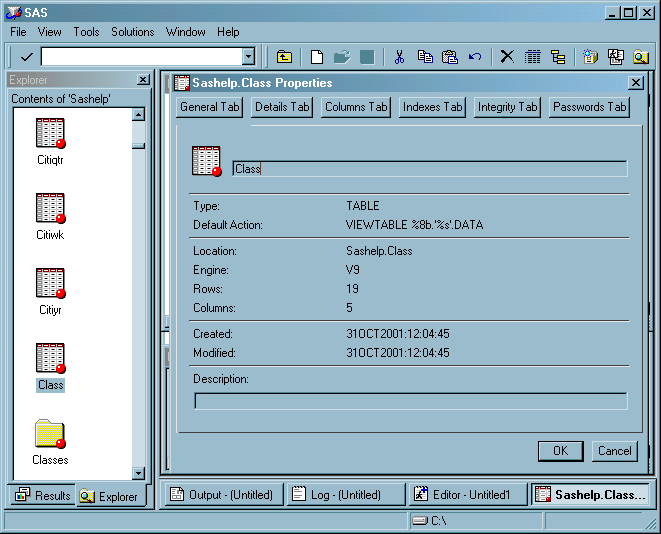
Task: Click the Details view grid icon
Action: 532,56
